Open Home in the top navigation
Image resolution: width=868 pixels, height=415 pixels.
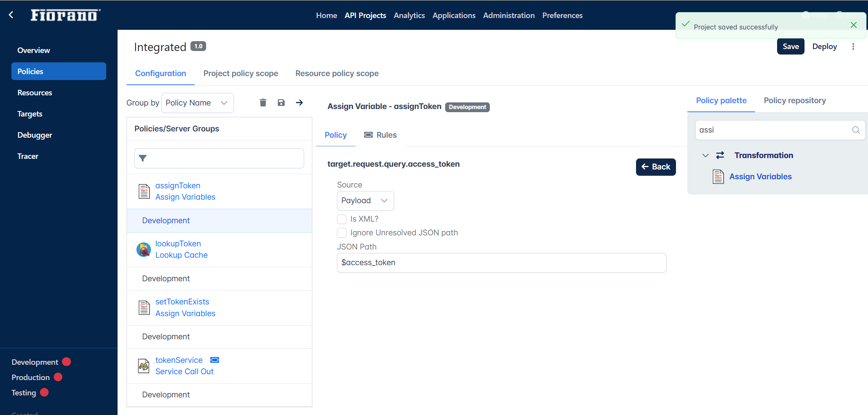click(x=326, y=15)
